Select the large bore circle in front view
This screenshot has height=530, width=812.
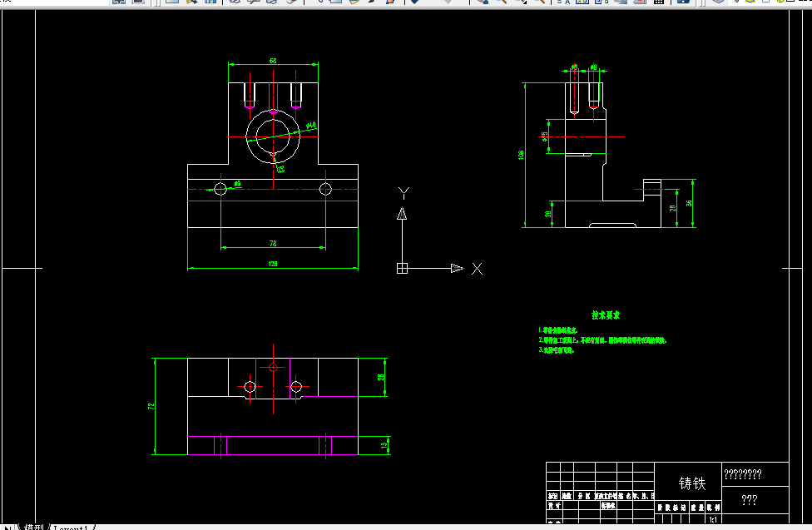(x=273, y=136)
